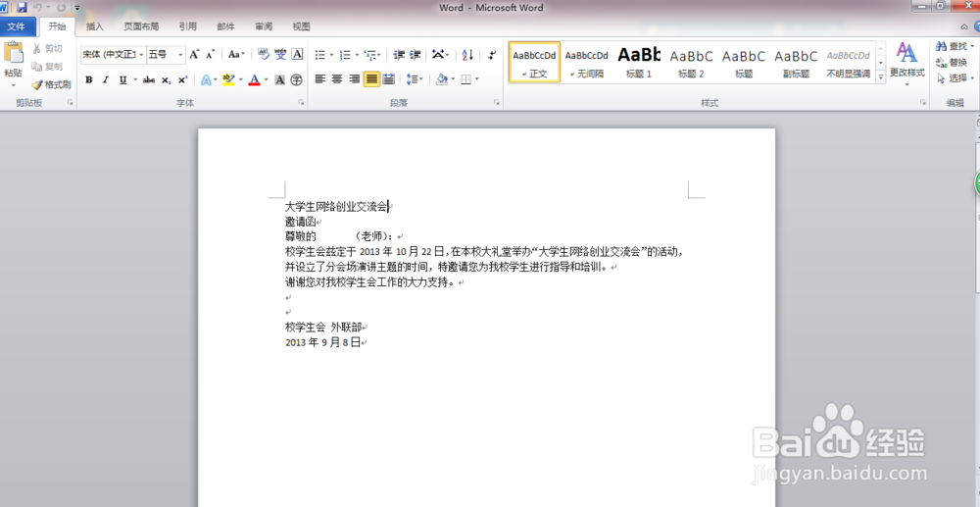Viewport: 980px width, 507px height.
Task: Apply paragraph shading paint bucket
Action: click(x=442, y=79)
